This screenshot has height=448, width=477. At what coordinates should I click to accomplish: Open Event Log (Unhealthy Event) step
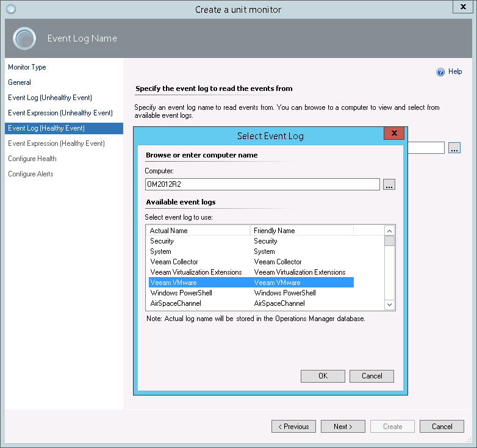tap(50, 98)
